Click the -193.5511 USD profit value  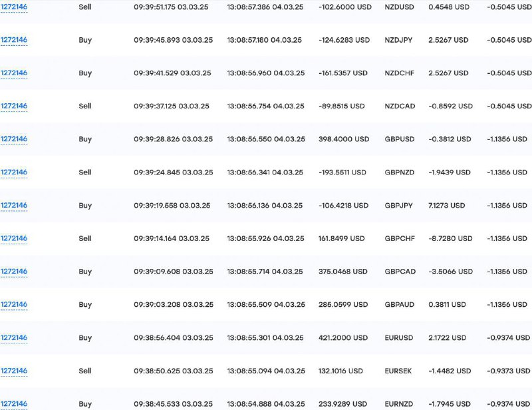pos(342,172)
